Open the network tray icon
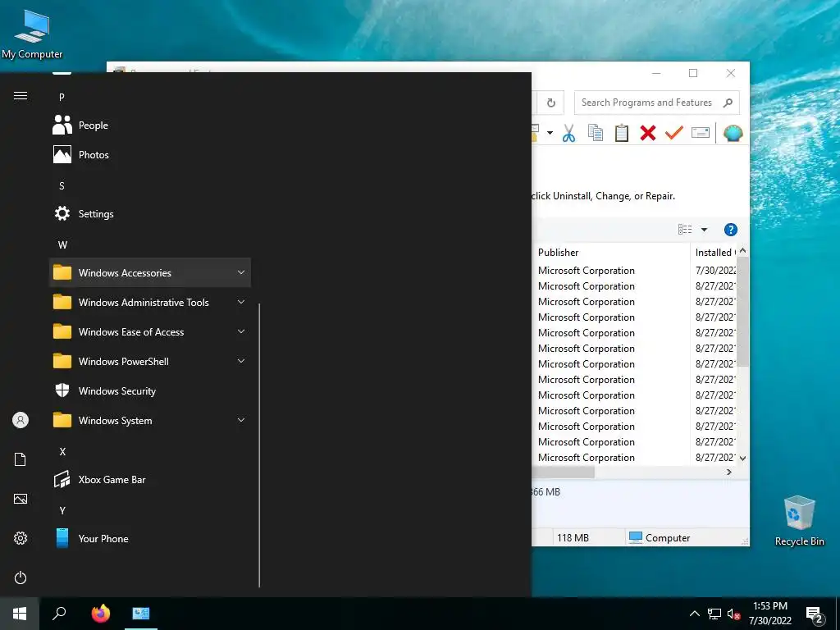Image resolution: width=840 pixels, height=630 pixels. point(714,614)
